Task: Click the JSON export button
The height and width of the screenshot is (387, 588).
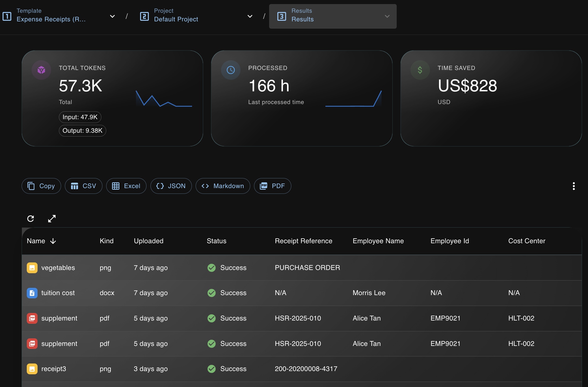Action: coord(171,186)
